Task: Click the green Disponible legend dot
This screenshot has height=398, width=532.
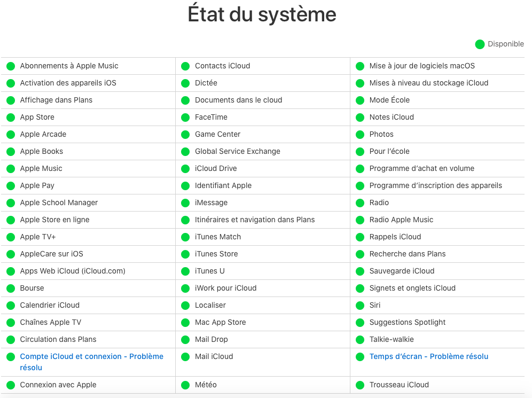Action: [480, 44]
